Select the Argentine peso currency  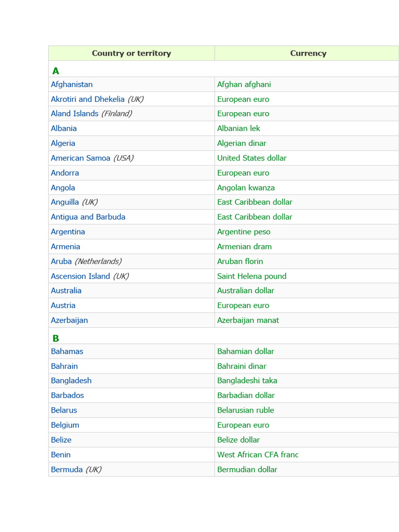pyautogui.click(x=244, y=232)
